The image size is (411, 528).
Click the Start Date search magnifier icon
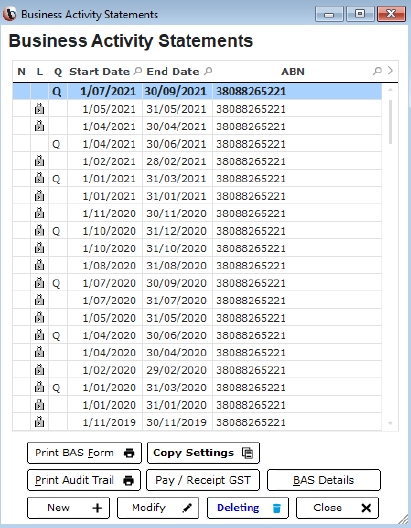click(x=138, y=71)
